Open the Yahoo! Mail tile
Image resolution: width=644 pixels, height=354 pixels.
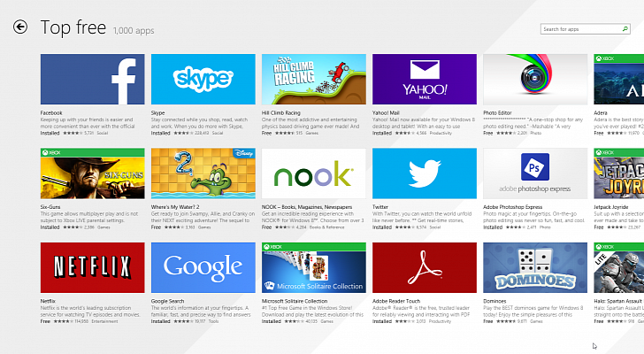pos(425,79)
